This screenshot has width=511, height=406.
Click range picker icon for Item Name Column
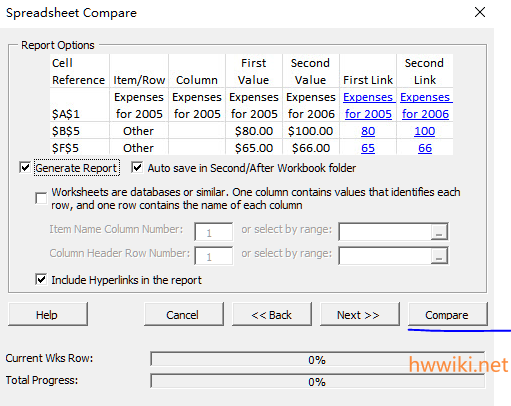coord(439,231)
